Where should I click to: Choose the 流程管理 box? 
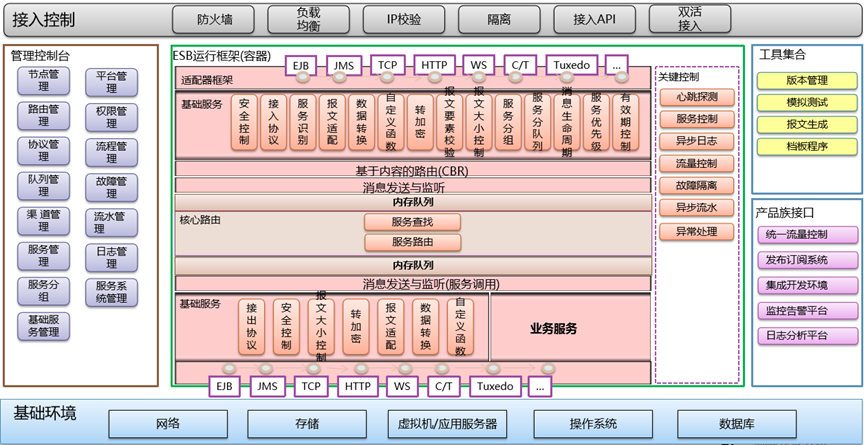(x=111, y=152)
